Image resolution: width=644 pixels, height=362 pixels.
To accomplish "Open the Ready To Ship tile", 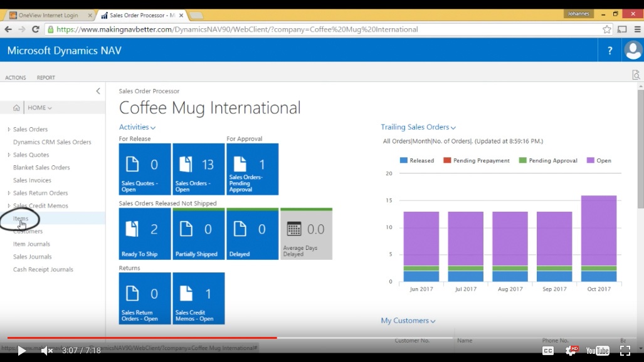I will (145, 234).
